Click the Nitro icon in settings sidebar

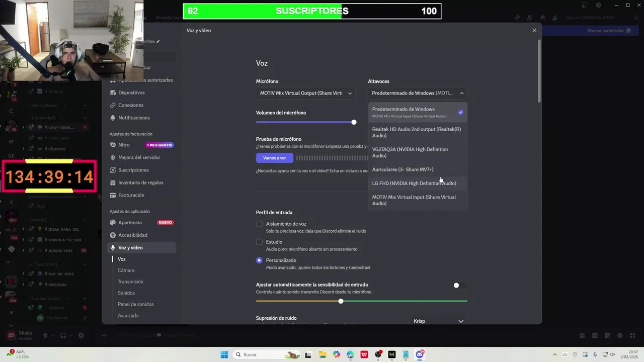tap(113, 145)
